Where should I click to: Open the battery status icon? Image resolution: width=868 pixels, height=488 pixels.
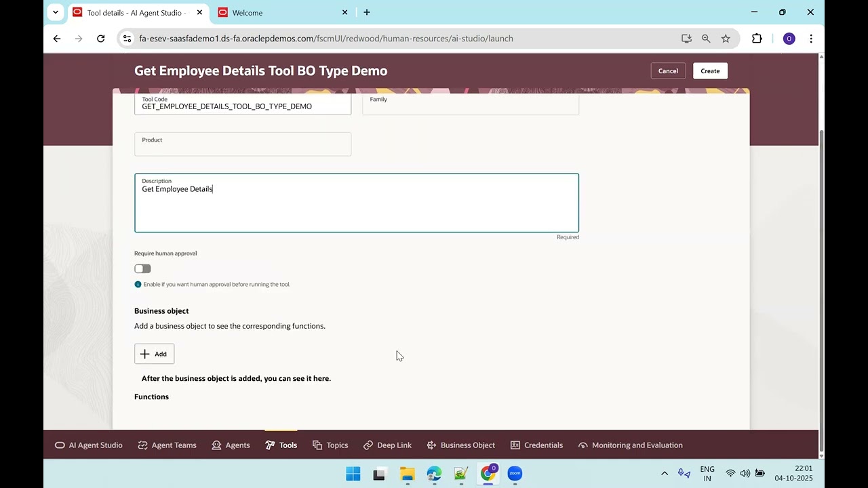click(760, 474)
